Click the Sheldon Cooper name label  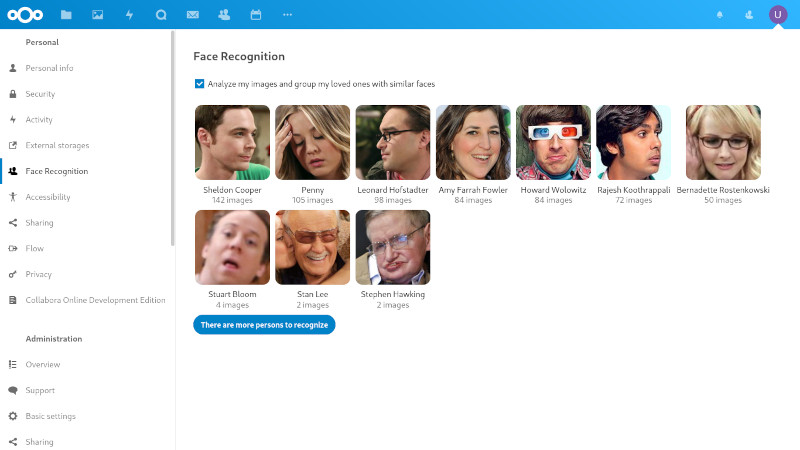point(232,190)
